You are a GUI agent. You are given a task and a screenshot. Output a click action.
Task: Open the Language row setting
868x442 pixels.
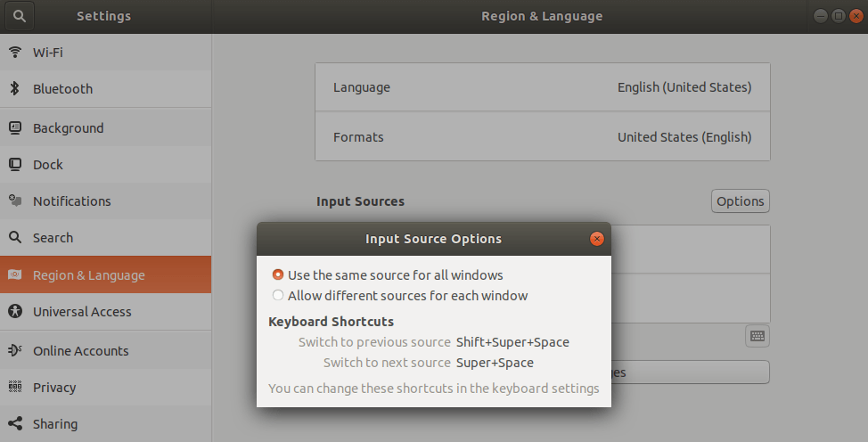542,87
